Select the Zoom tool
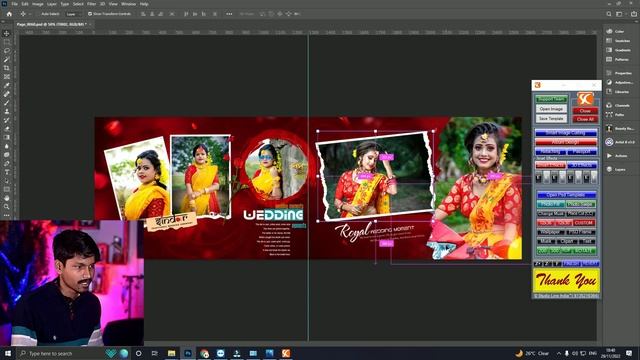Viewport: 640px width, 360px height. click(x=7, y=207)
